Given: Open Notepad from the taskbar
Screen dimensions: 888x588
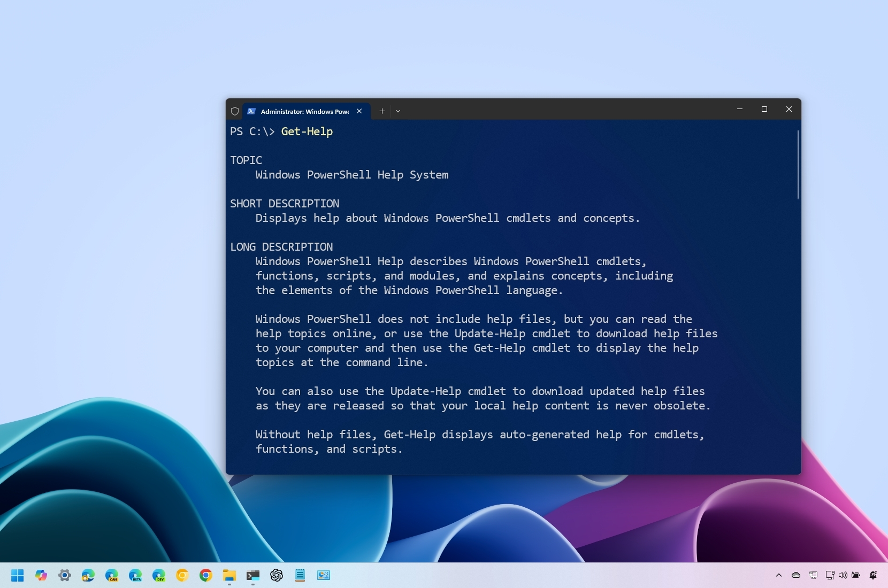Looking at the screenshot, I should 300,575.
